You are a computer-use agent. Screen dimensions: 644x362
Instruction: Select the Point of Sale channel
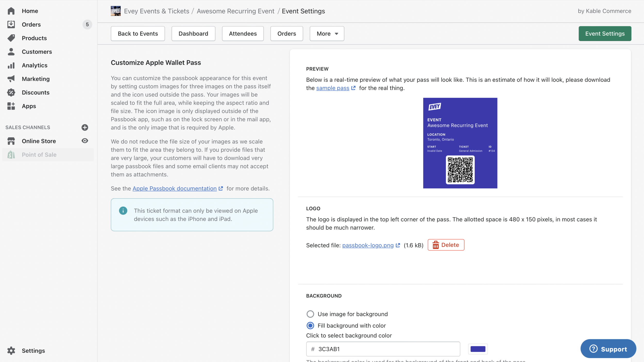[39, 154]
